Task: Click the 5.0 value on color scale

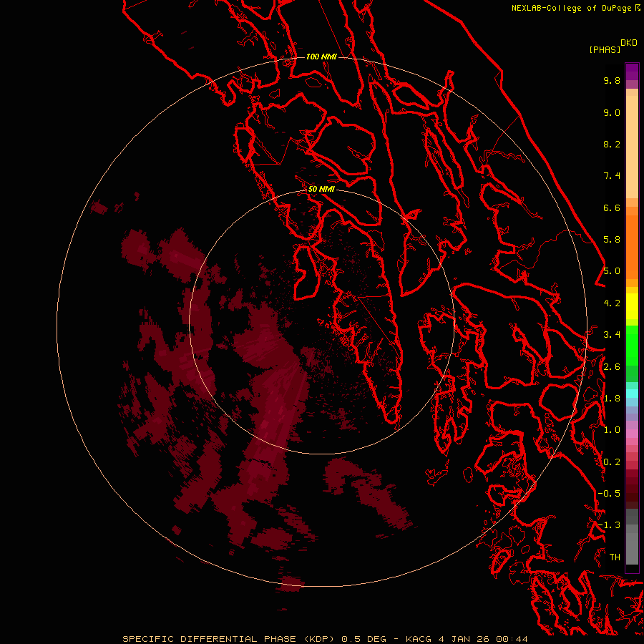Action: tap(612, 271)
